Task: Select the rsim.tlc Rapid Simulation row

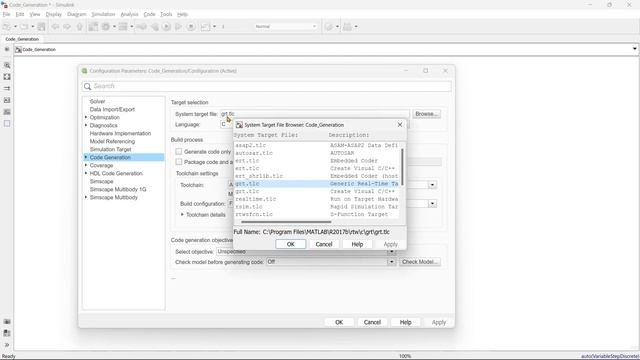Action: pyautogui.click(x=317, y=207)
